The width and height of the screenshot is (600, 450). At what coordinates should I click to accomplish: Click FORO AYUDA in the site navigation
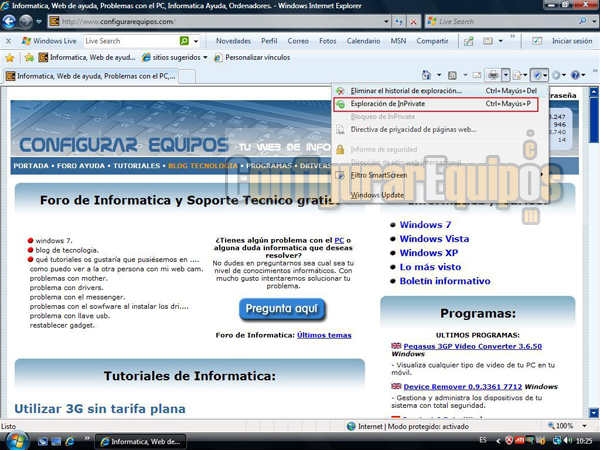click(x=81, y=166)
